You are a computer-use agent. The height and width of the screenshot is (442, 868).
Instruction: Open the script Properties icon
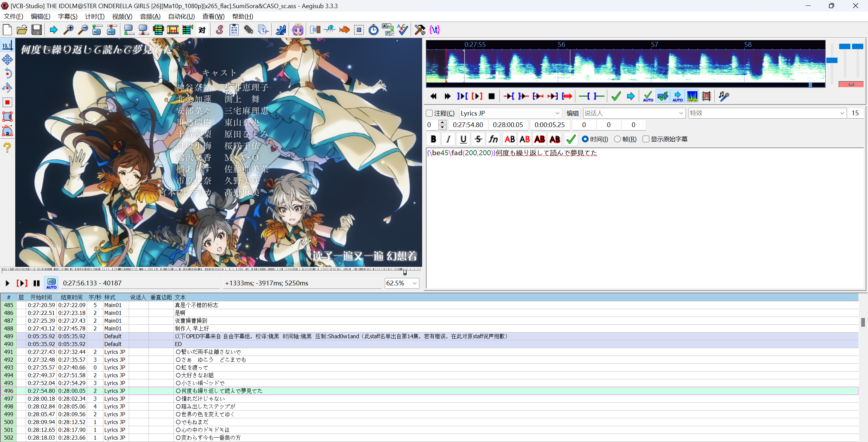(234, 30)
